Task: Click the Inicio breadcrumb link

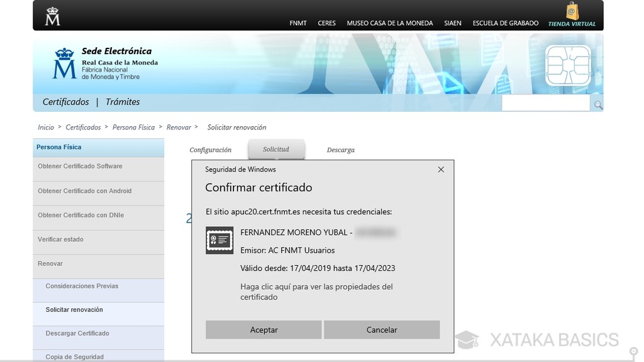Action: tap(45, 127)
